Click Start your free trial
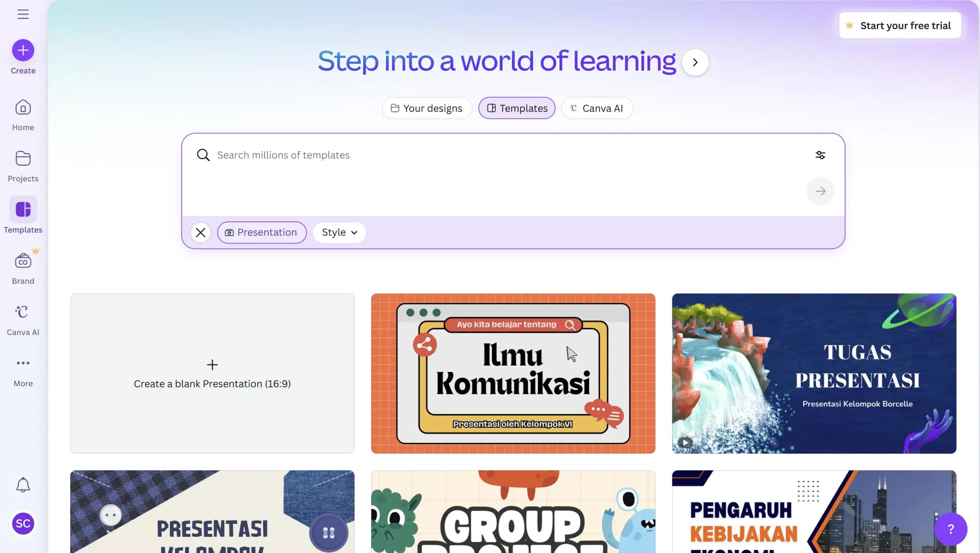The height and width of the screenshot is (553, 980). tap(899, 26)
